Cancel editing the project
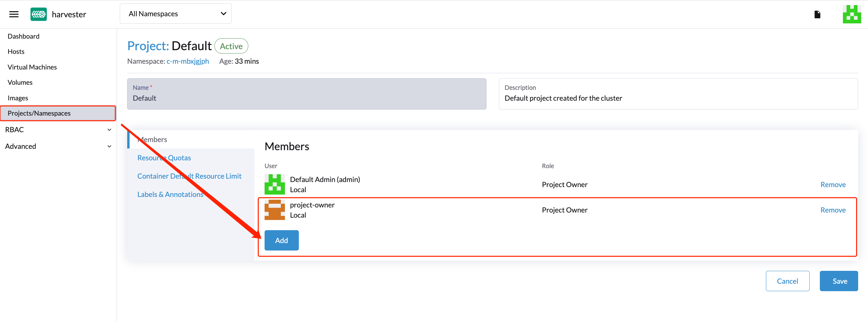The height and width of the screenshot is (321, 868). tap(787, 281)
